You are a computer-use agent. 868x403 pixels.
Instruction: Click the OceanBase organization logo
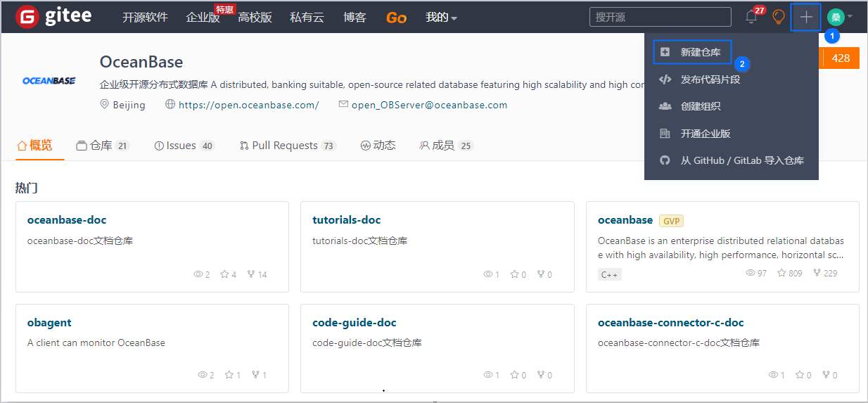coord(49,81)
